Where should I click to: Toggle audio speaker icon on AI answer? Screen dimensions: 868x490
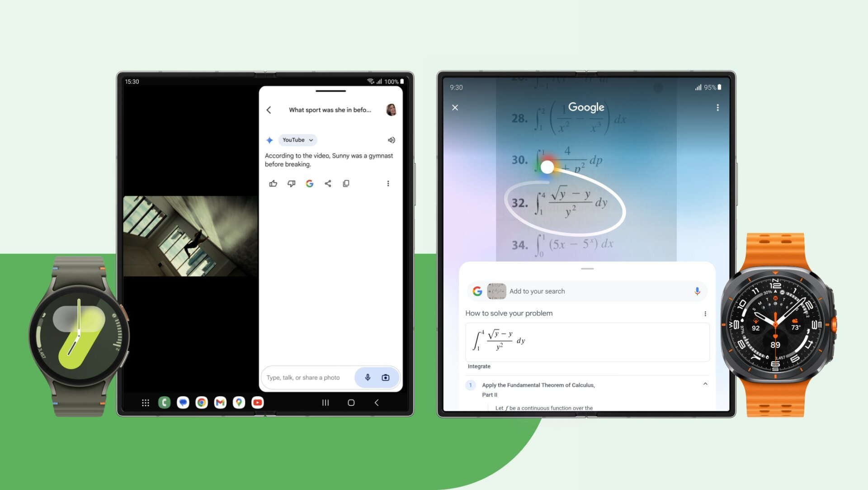[x=391, y=140]
